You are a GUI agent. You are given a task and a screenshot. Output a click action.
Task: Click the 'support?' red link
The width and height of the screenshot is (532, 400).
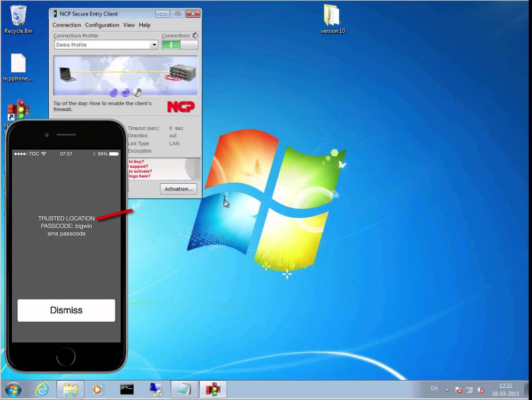tap(138, 166)
